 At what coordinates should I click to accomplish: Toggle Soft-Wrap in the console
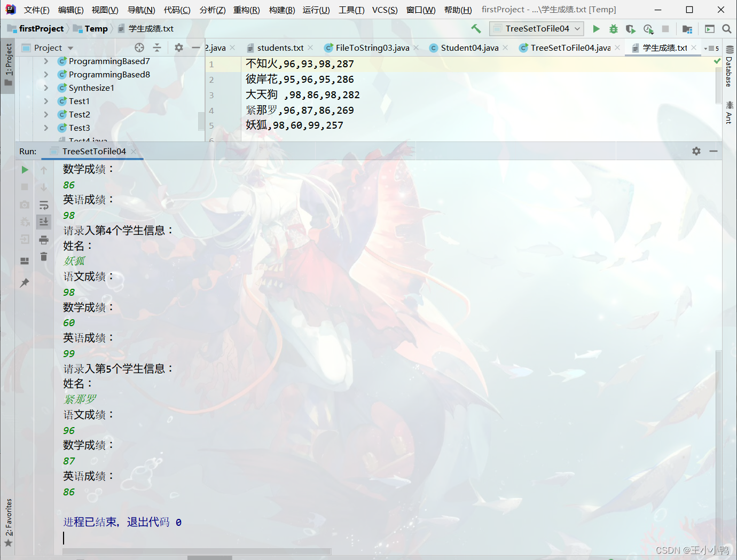44,205
